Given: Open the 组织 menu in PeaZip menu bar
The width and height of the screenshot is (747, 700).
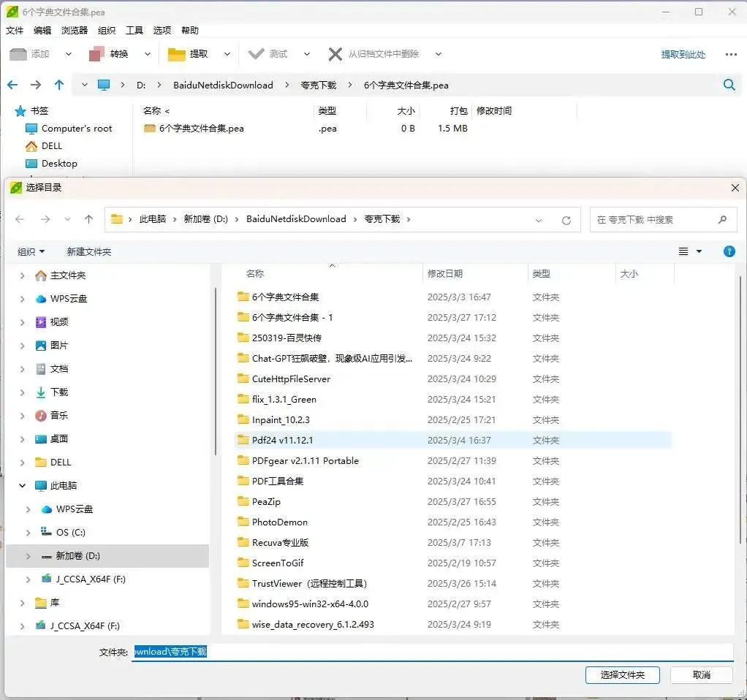Looking at the screenshot, I should click(x=107, y=31).
